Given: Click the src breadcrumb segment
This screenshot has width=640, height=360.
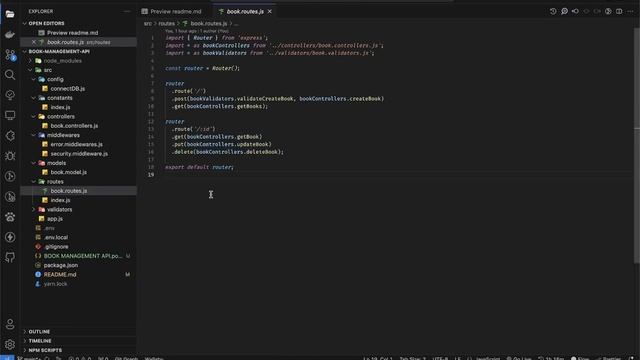Looking at the screenshot, I should coord(147,24).
